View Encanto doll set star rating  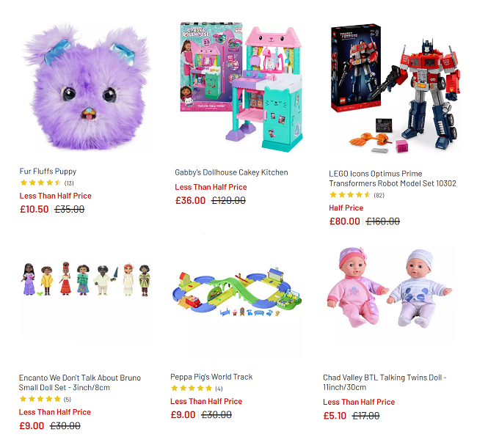tap(40, 399)
